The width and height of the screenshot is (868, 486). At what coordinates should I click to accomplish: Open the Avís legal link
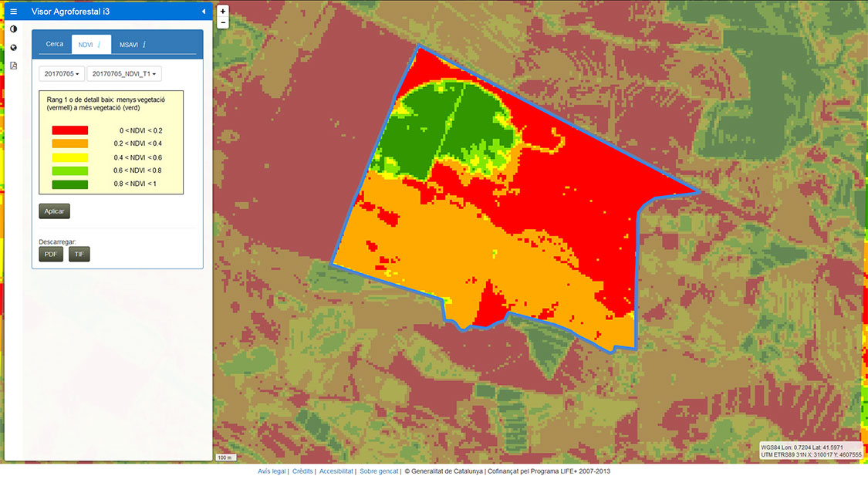click(272, 471)
